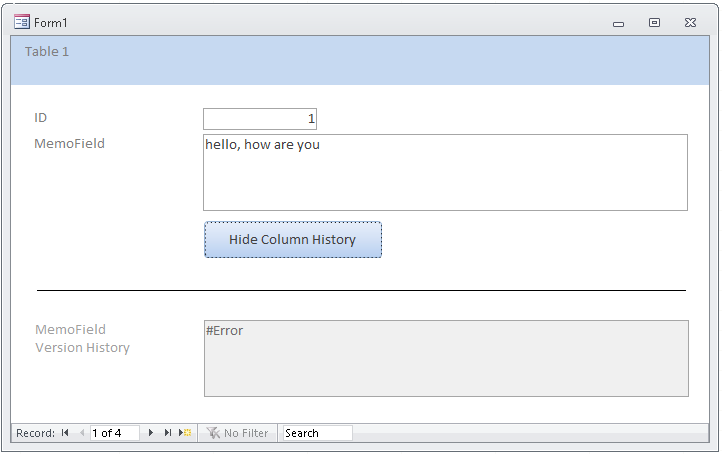723x455 pixels.
Task: Click the Hide Column History button
Action: (293, 240)
